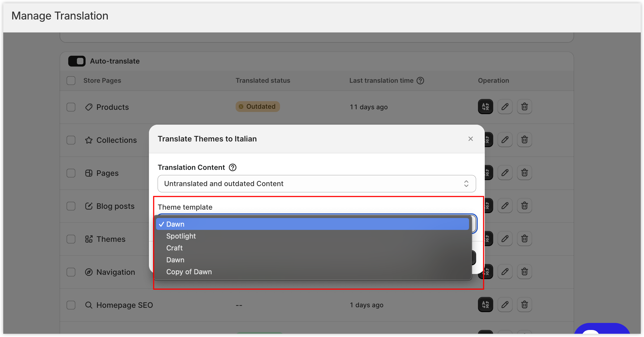Check the Pages row checkbox

tap(71, 173)
